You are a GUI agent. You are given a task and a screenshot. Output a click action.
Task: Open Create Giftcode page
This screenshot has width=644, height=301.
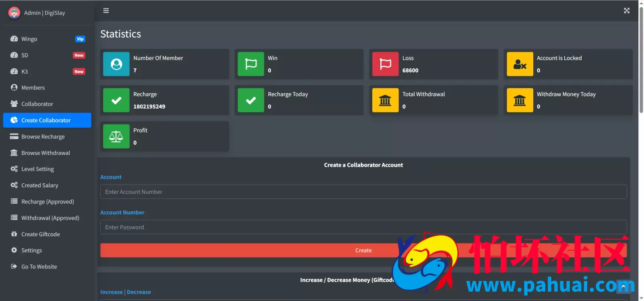coord(47,234)
